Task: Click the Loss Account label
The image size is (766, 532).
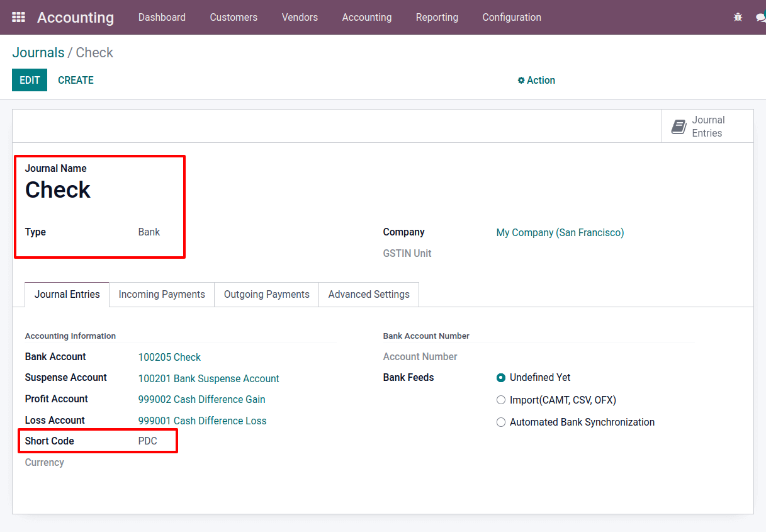Action: (x=55, y=421)
